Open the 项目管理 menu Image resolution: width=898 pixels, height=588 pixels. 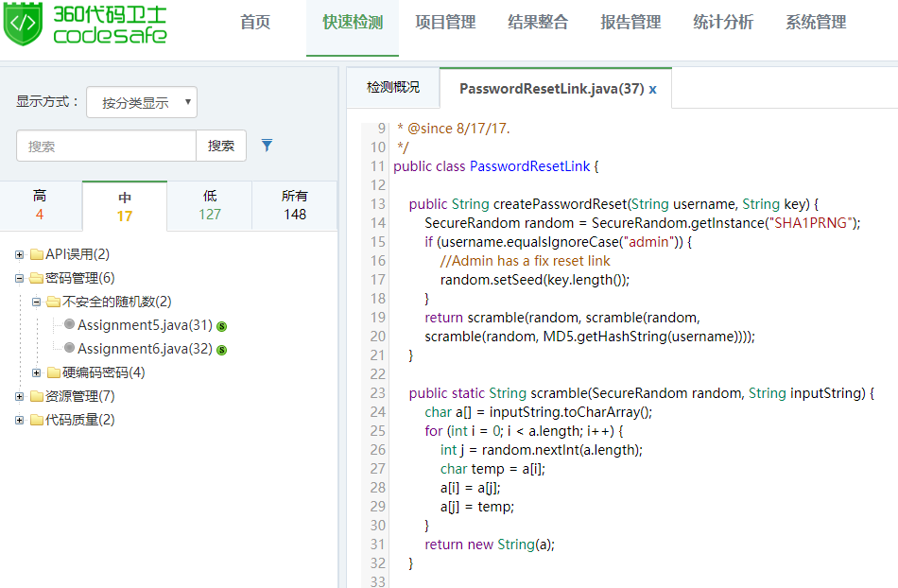point(445,23)
